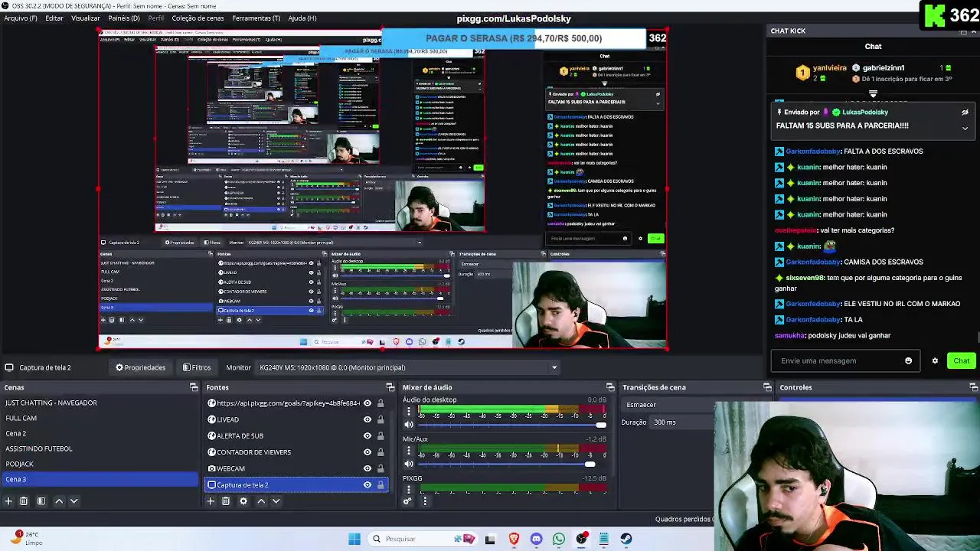The image size is (980, 551).
Task: Add a new scene with plus icon
Action: [8, 501]
